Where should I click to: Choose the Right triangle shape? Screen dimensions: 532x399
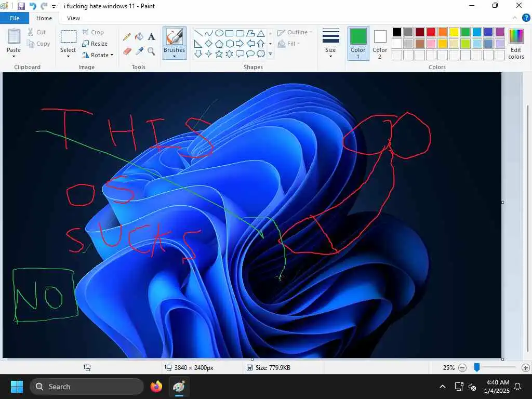point(198,44)
